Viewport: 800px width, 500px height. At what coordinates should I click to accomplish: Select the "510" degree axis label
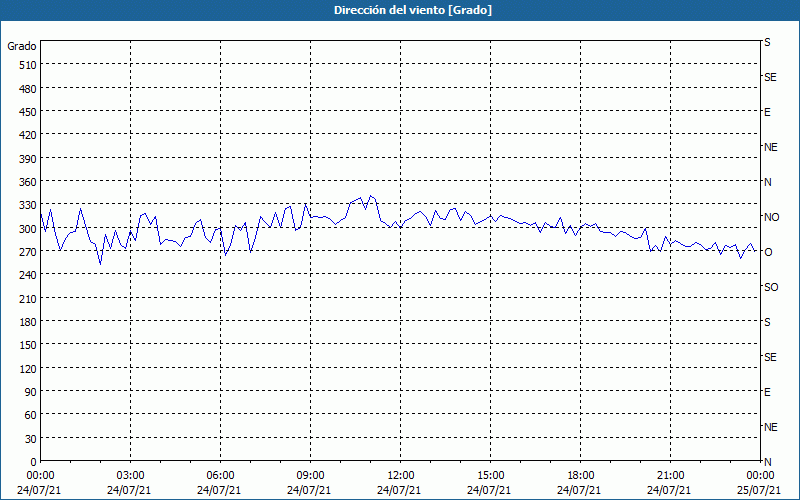(x=29, y=65)
